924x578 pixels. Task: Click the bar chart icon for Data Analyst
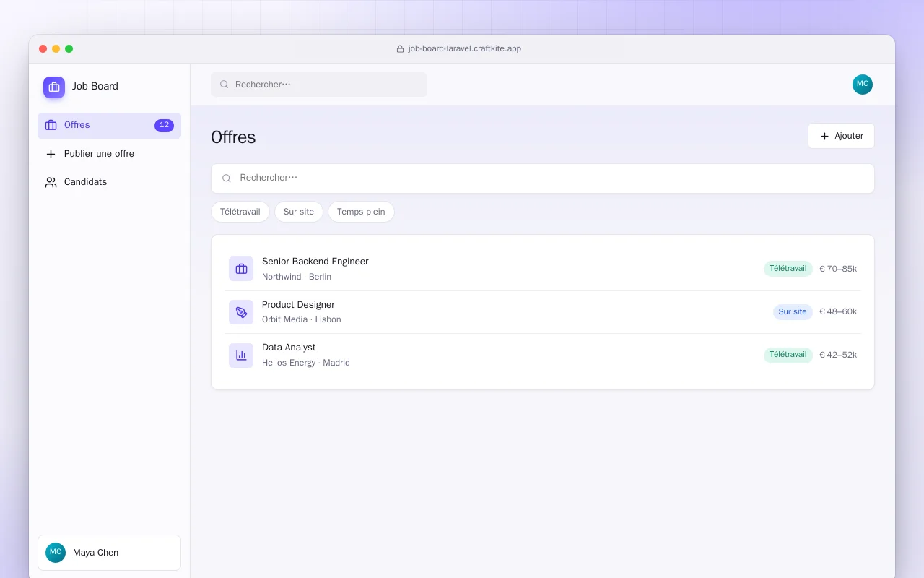tap(241, 355)
